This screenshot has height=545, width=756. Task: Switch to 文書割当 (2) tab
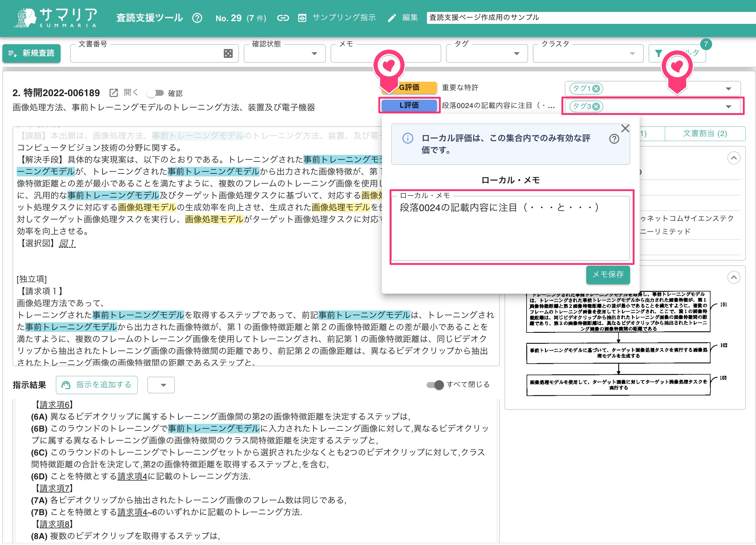point(705,134)
